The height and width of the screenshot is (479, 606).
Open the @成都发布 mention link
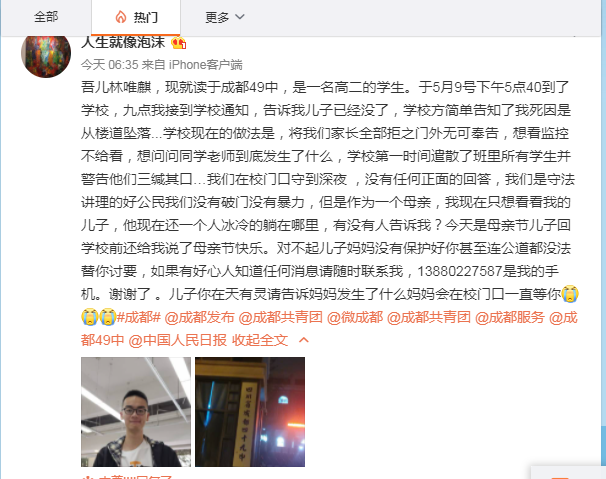[x=199, y=317]
